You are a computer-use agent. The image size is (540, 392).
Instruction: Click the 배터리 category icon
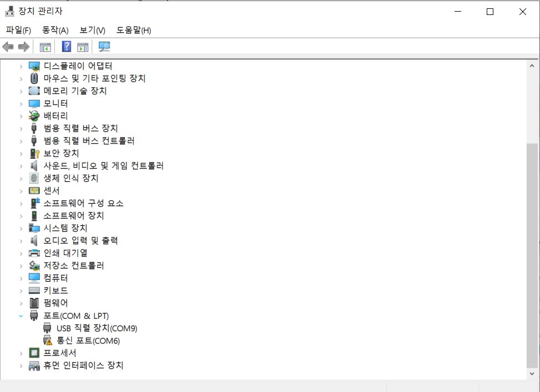click(x=34, y=116)
